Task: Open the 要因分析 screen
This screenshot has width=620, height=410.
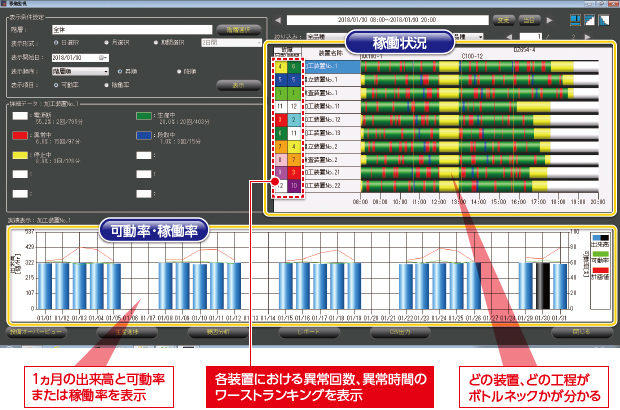Action: pos(218,332)
